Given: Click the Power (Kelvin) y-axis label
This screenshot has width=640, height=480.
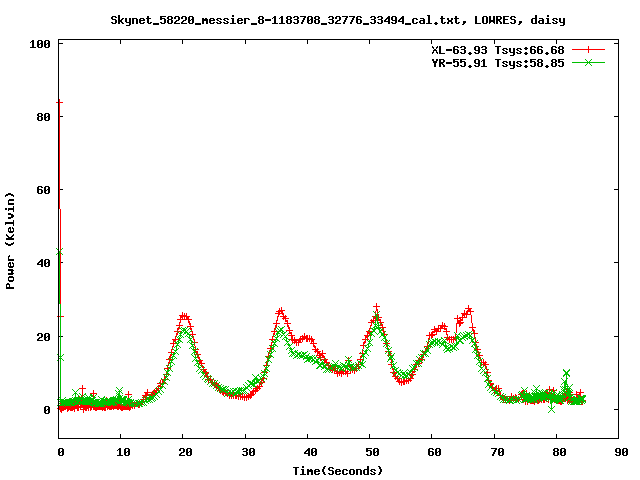Looking at the screenshot, I should 10,241.
